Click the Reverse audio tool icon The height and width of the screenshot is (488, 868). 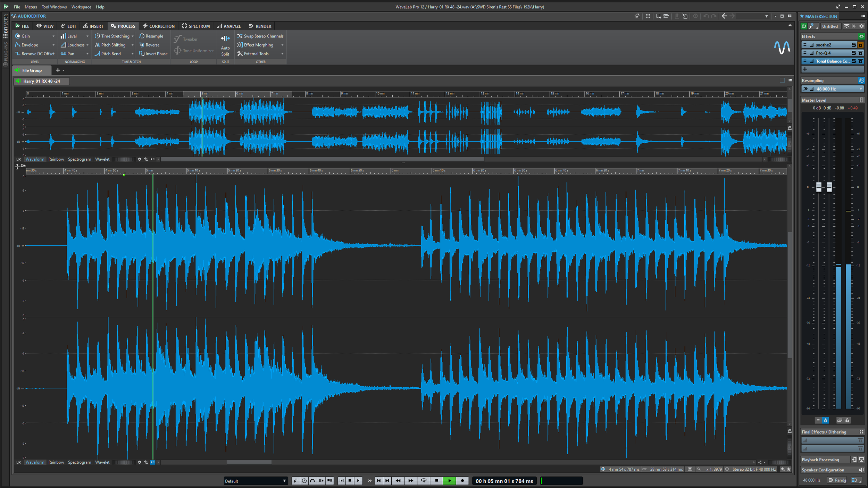point(142,45)
